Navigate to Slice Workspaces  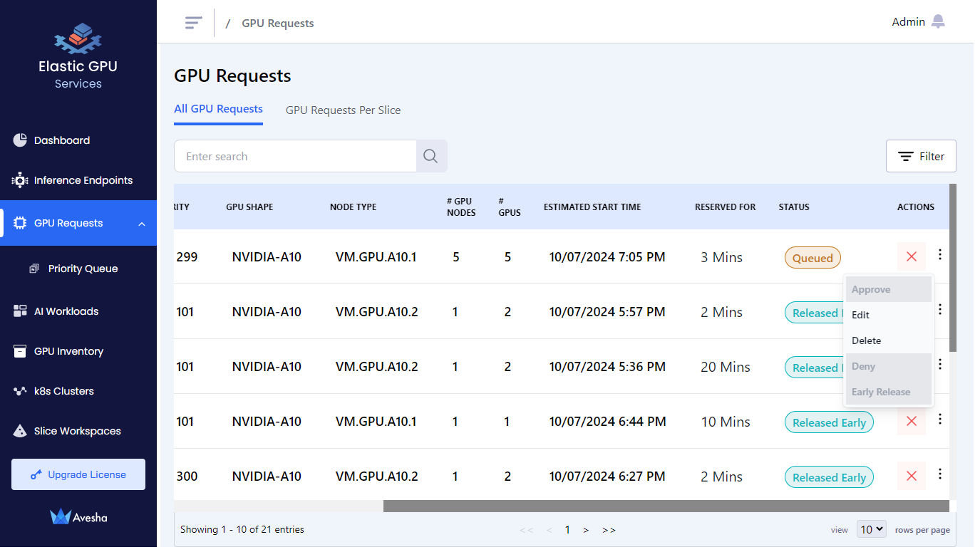click(x=78, y=431)
